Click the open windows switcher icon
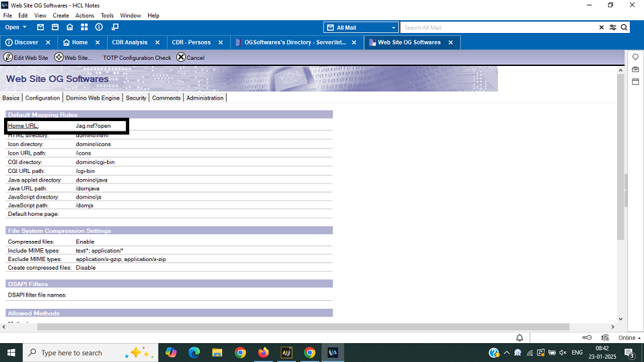 point(115,27)
